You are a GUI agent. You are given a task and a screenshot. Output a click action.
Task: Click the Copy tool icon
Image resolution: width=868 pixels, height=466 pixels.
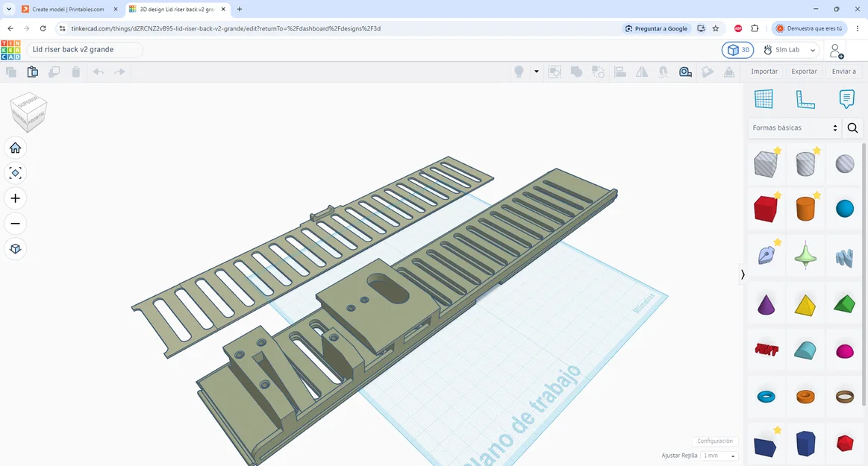point(10,72)
